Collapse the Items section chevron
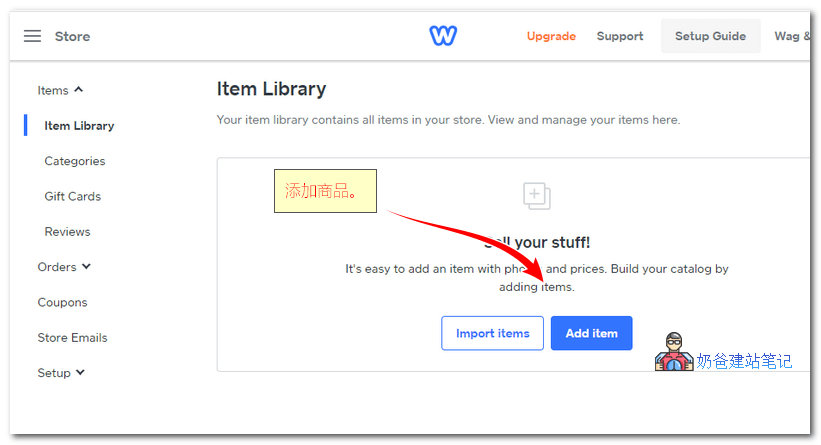The image size is (821, 445). tap(79, 90)
